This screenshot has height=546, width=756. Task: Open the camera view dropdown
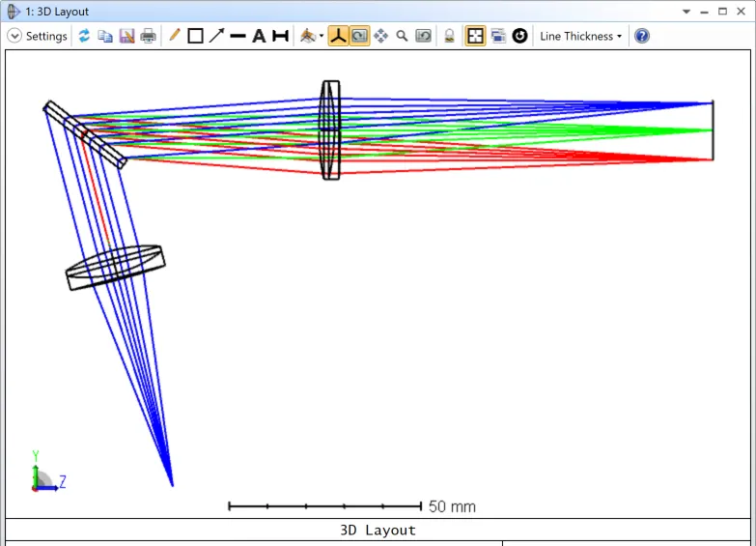click(312, 36)
